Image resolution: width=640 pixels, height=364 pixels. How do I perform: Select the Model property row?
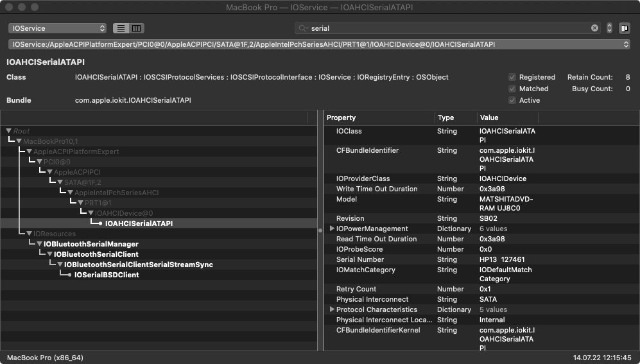(x=481, y=204)
